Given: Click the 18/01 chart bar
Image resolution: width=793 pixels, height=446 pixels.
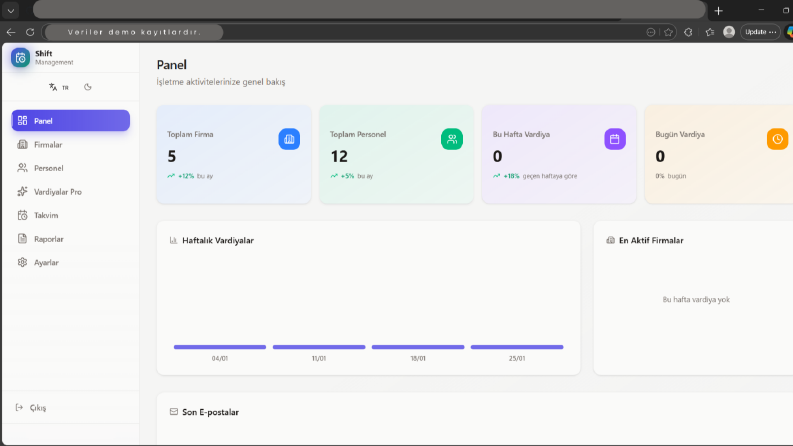Looking at the screenshot, I should [418, 347].
